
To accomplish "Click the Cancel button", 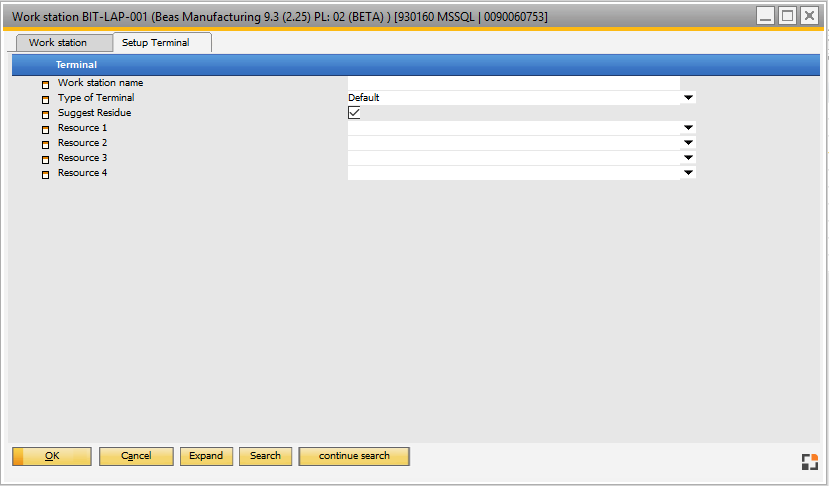I will [136, 456].
